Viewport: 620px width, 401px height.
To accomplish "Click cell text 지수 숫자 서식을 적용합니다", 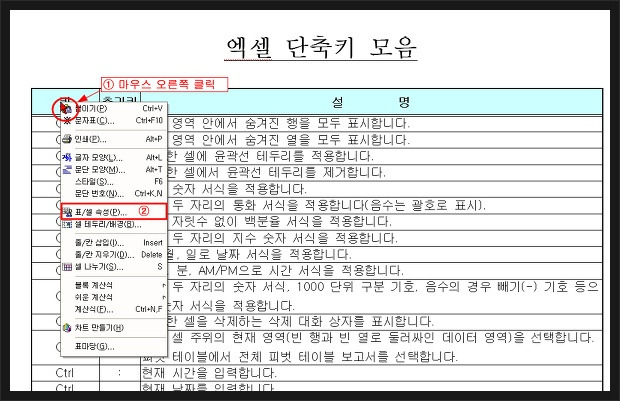I will tap(315, 238).
